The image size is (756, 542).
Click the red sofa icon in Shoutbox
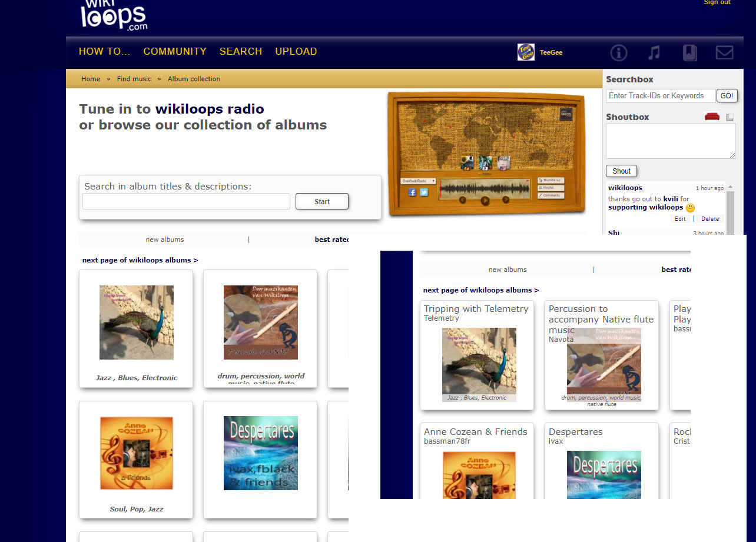tap(712, 117)
